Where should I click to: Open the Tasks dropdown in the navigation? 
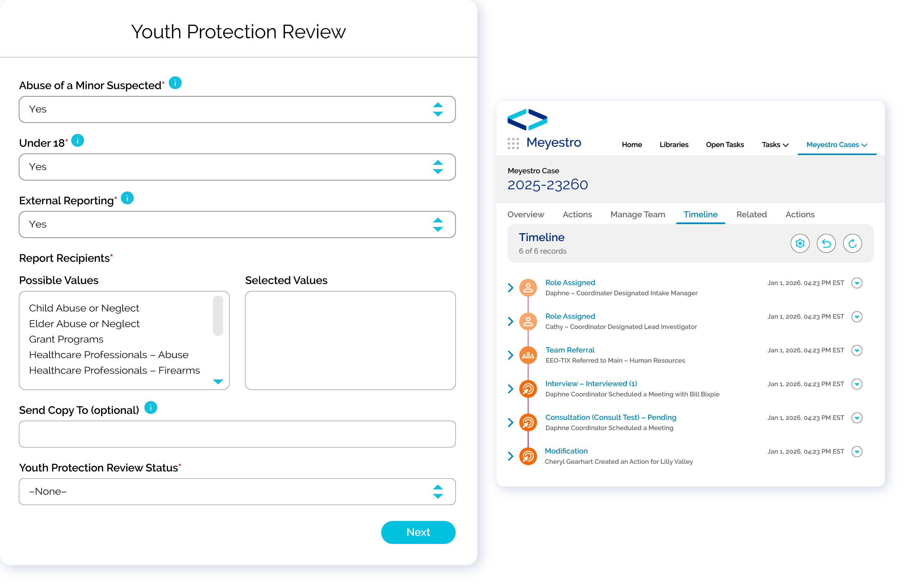point(775,144)
